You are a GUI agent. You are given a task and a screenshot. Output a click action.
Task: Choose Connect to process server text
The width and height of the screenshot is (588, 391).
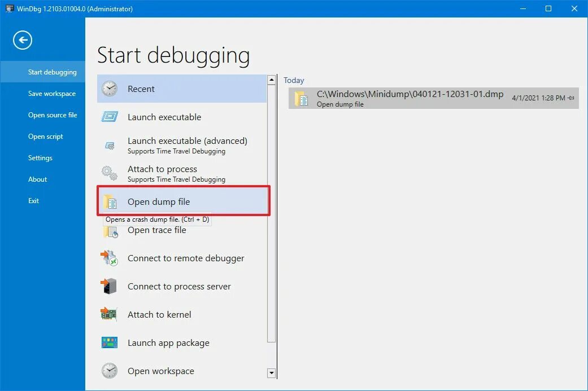point(179,286)
